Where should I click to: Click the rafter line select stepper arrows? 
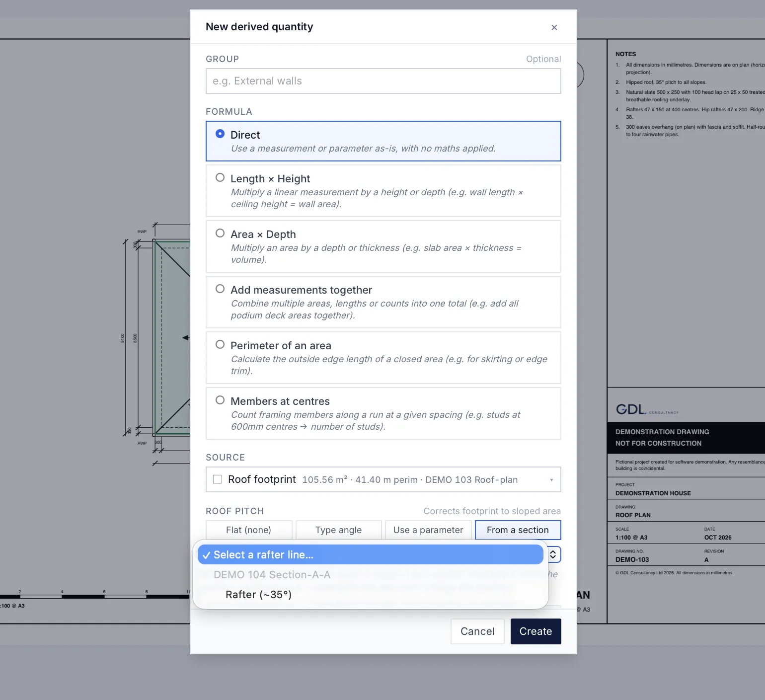pos(553,555)
